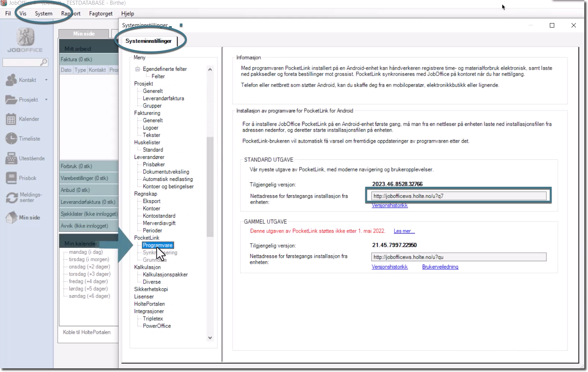The height and width of the screenshot is (372, 588).
Task: Open the Brukerveiledning link
Action: tap(440, 267)
